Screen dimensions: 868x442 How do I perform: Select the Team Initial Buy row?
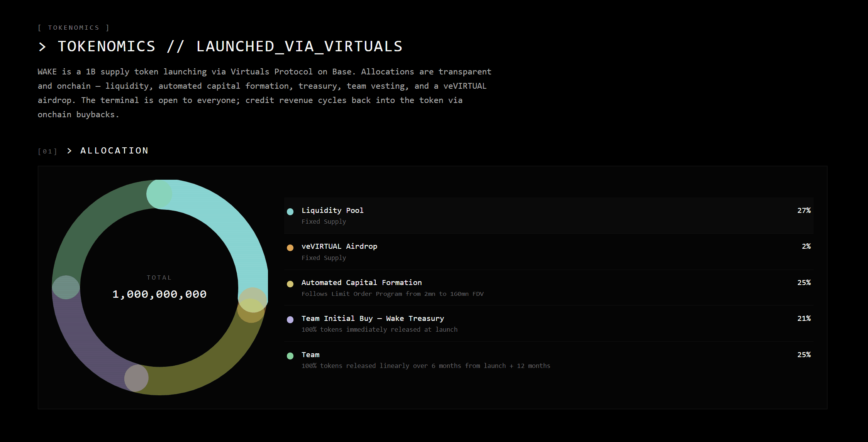[x=549, y=324]
